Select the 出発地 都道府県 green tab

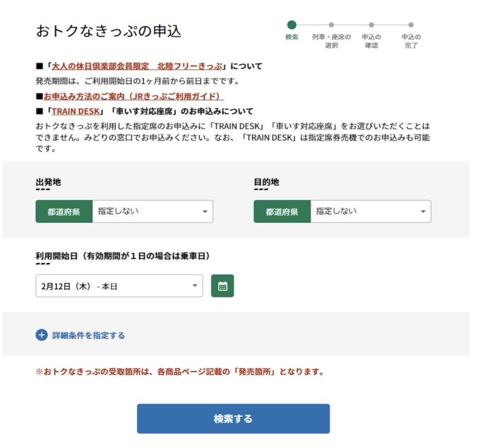[64, 212]
